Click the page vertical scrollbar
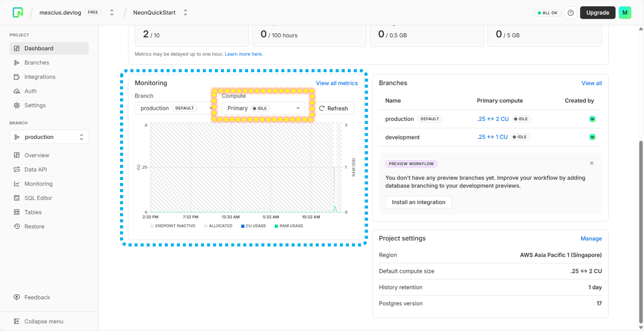This screenshot has width=644, height=331. click(640, 224)
